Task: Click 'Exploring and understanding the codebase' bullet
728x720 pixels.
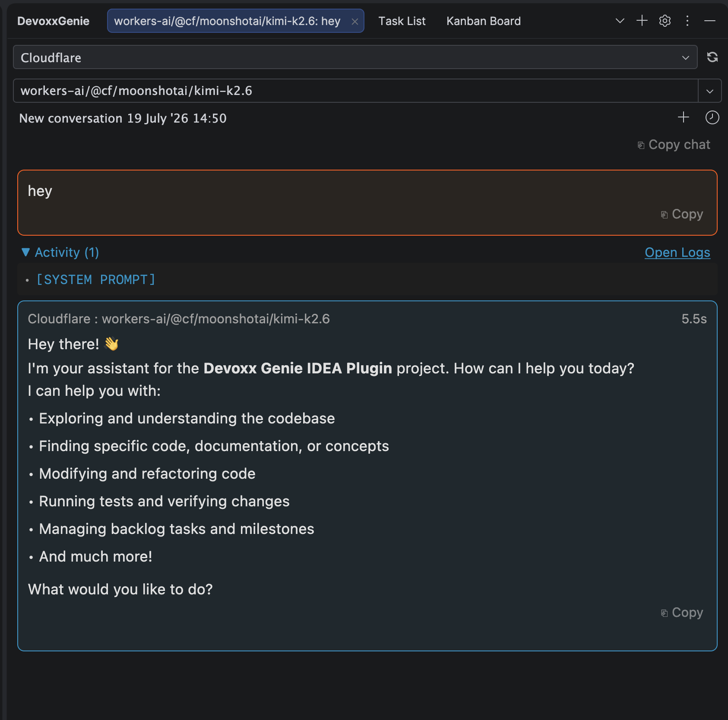Action: click(x=187, y=419)
